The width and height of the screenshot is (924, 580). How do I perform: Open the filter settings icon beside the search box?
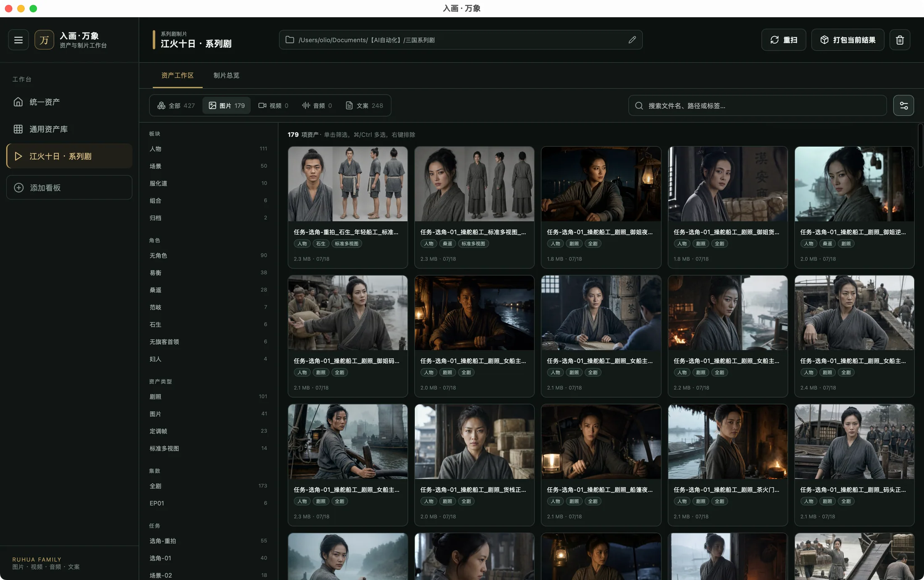tap(903, 105)
